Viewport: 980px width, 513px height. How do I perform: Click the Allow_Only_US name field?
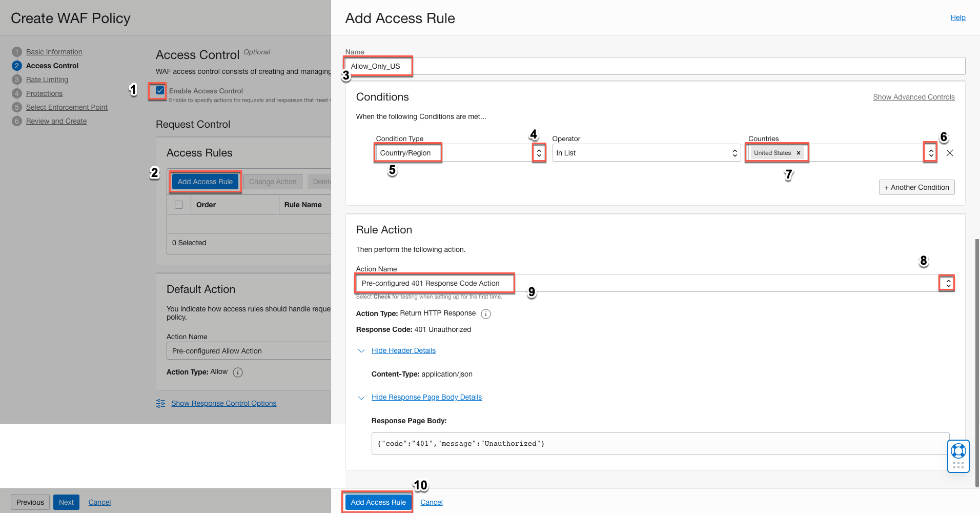pyautogui.click(x=378, y=67)
